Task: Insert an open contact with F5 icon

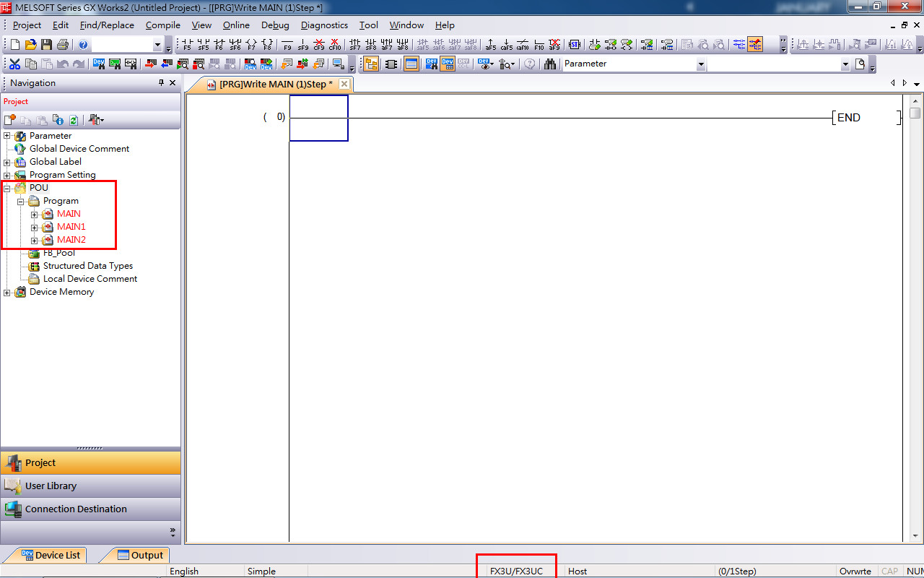Action: 187,45
